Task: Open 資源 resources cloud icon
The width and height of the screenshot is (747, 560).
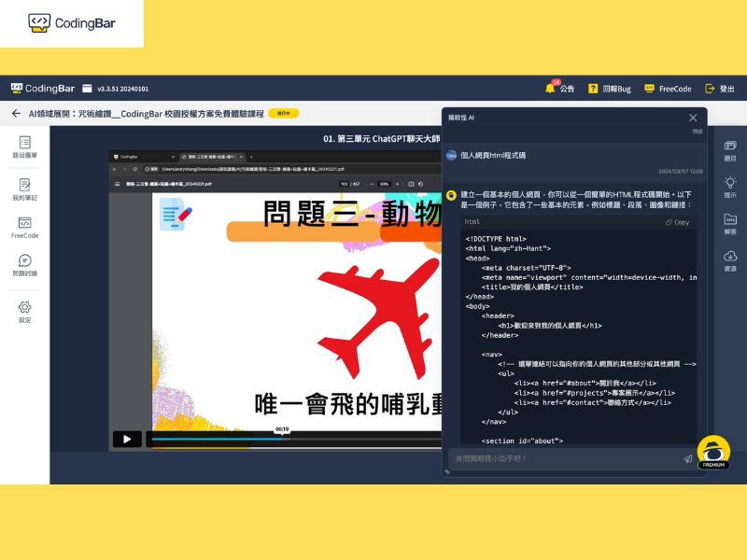Action: [729, 259]
